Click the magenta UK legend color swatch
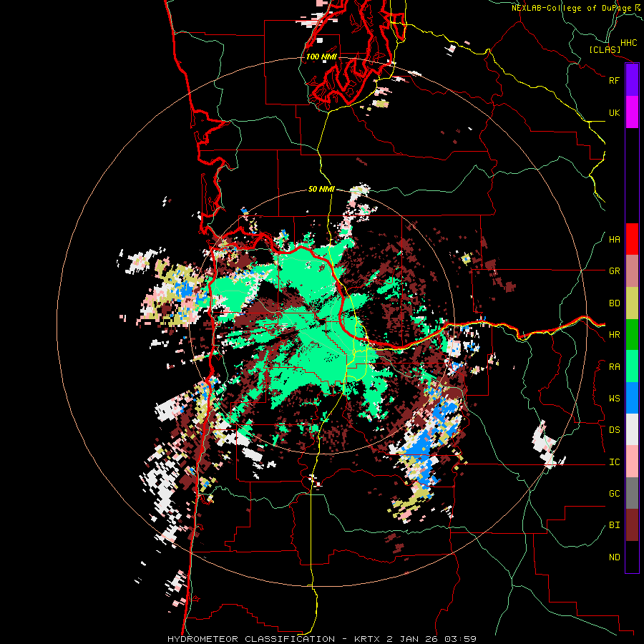Viewport: 644px width, 644px height. [x=632, y=112]
